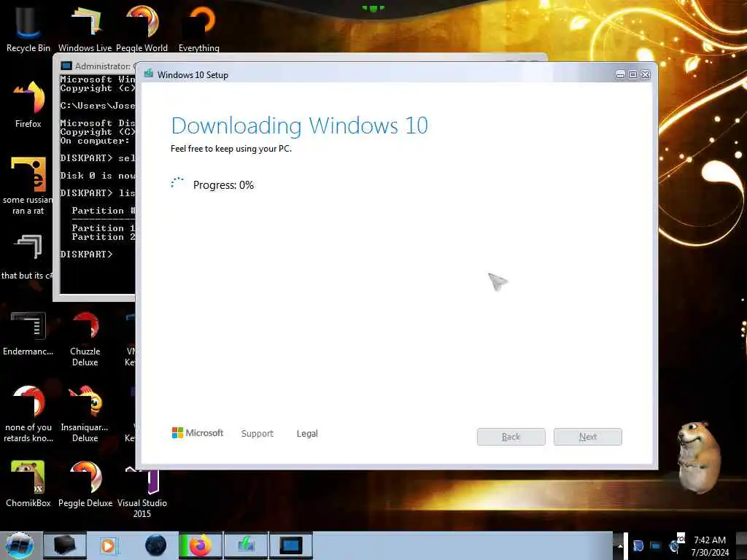Screen dimensions: 747x560
Task: Open the Insaniquarium Deluxe desktop icon
Action: pos(85,414)
